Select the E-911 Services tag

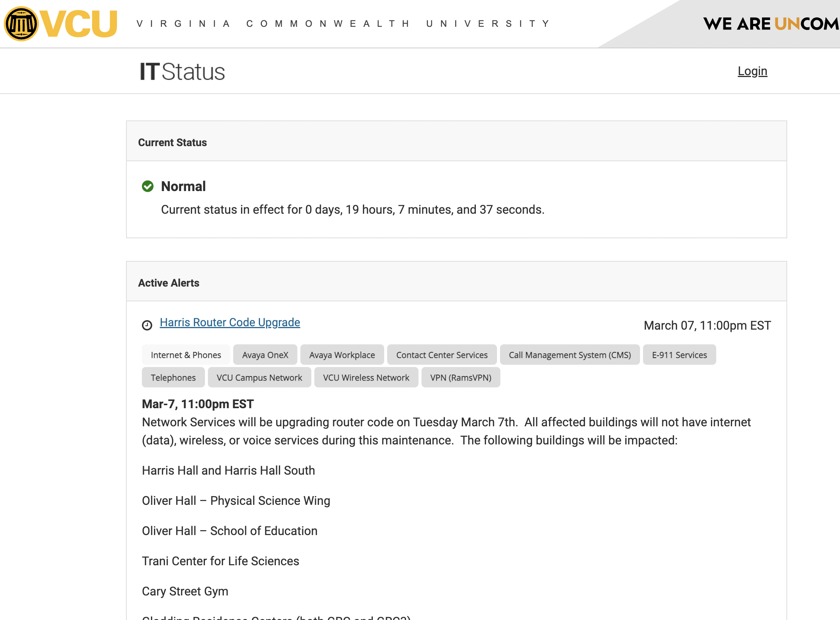pyautogui.click(x=679, y=355)
